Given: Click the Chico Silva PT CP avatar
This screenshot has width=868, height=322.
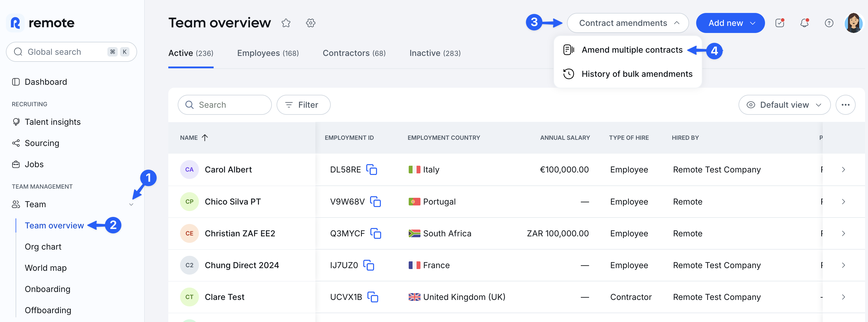Looking at the screenshot, I should pyautogui.click(x=189, y=202).
